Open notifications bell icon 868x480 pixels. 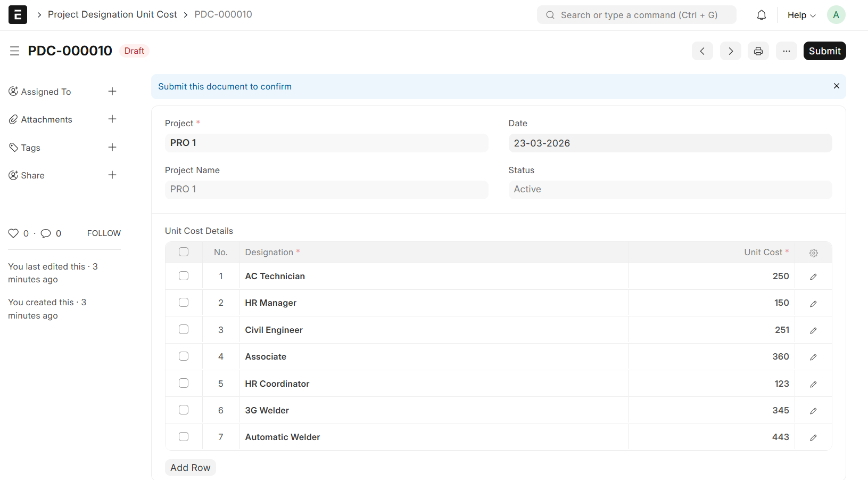point(761,15)
